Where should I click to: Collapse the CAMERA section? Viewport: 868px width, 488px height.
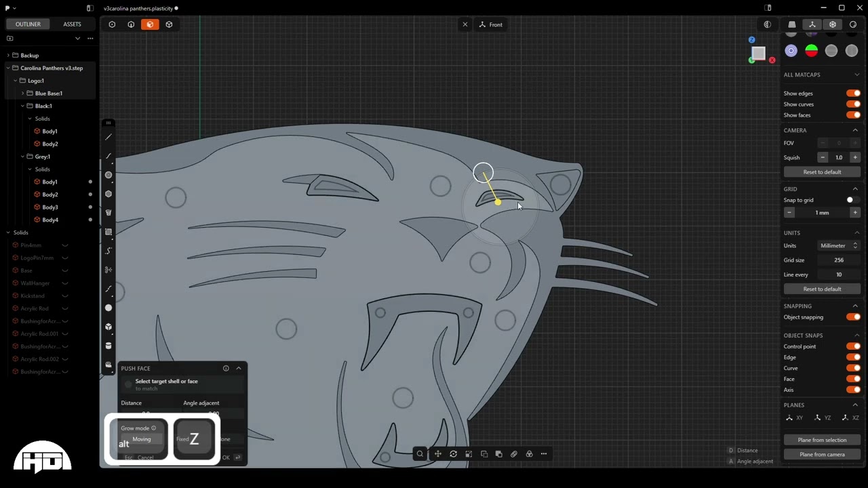pos(855,130)
